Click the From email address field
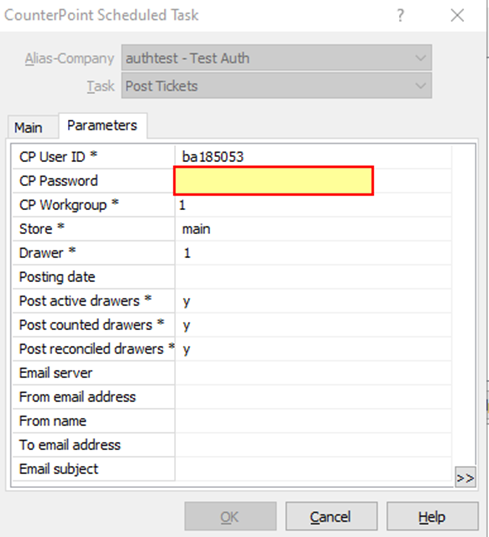This screenshot has width=489, height=537. point(313,397)
